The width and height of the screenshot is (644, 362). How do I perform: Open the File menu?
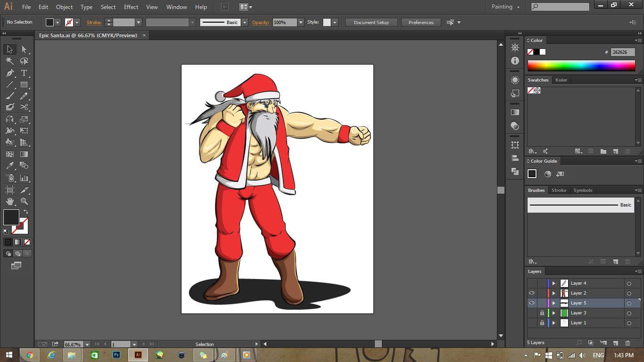click(26, 7)
